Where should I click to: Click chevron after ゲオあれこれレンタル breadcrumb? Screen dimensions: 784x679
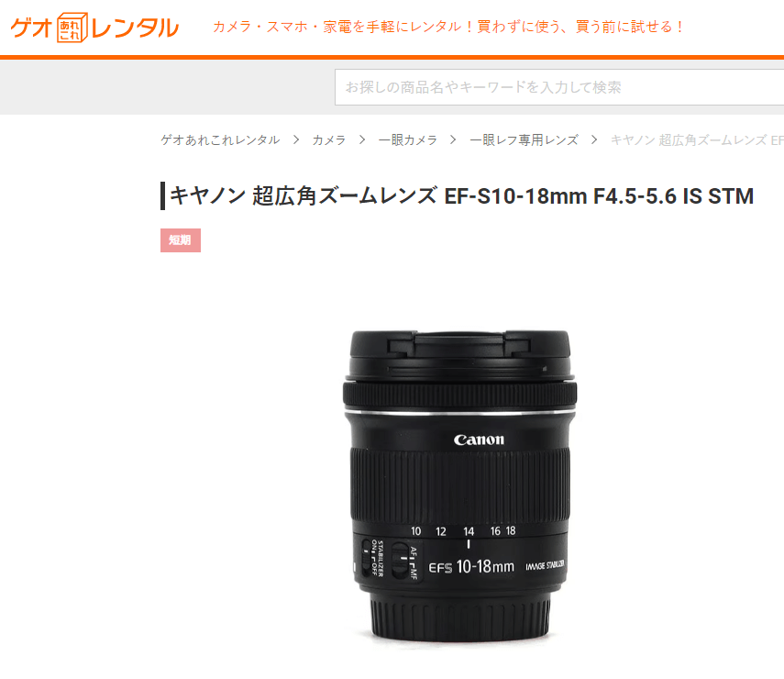click(x=296, y=140)
